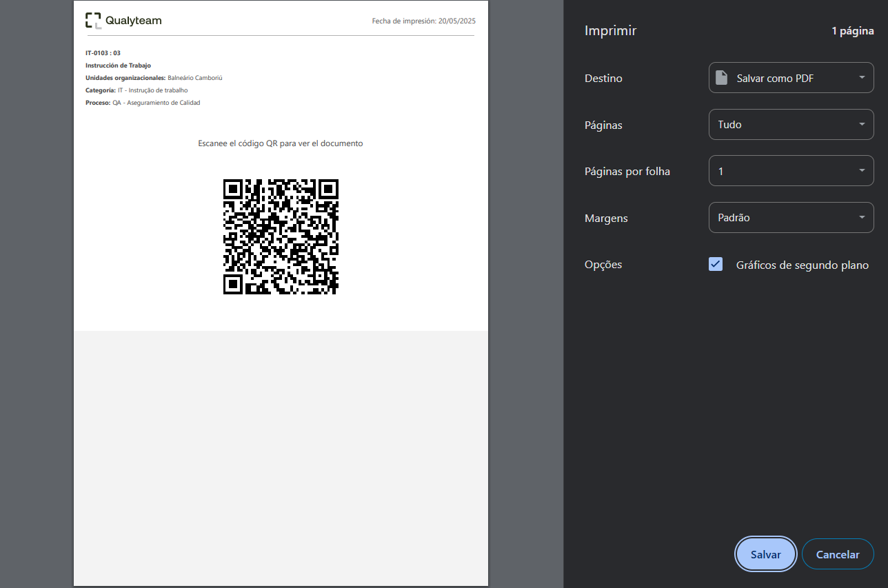Click the QR code in the preview
The width and height of the screenshot is (888, 588).
281,236
